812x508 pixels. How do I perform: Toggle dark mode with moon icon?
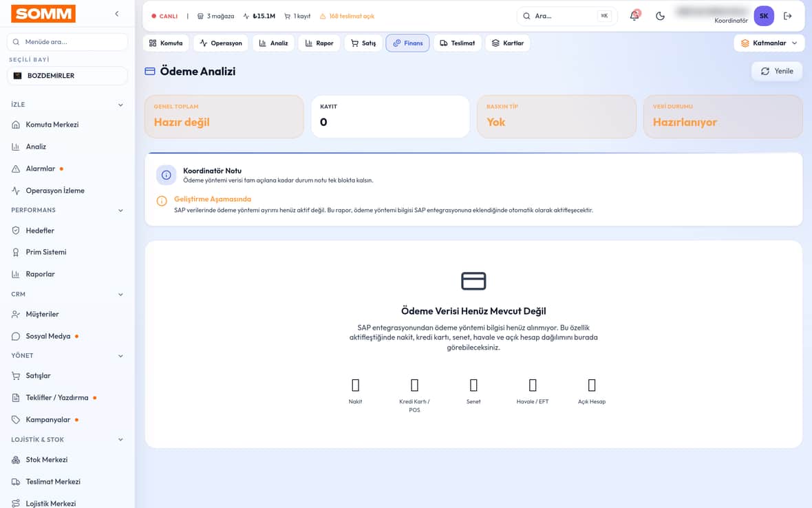[660, 16]
